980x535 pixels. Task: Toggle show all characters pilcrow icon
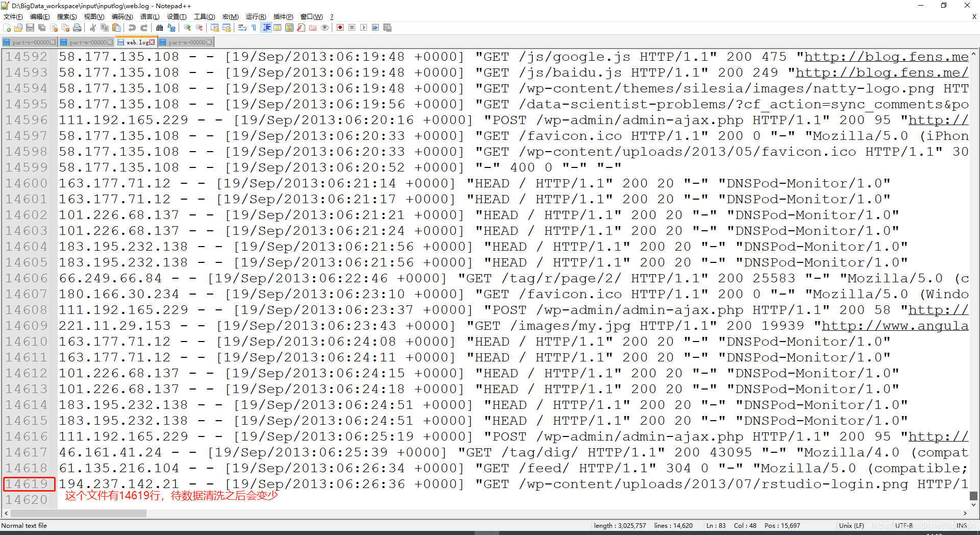254,28
